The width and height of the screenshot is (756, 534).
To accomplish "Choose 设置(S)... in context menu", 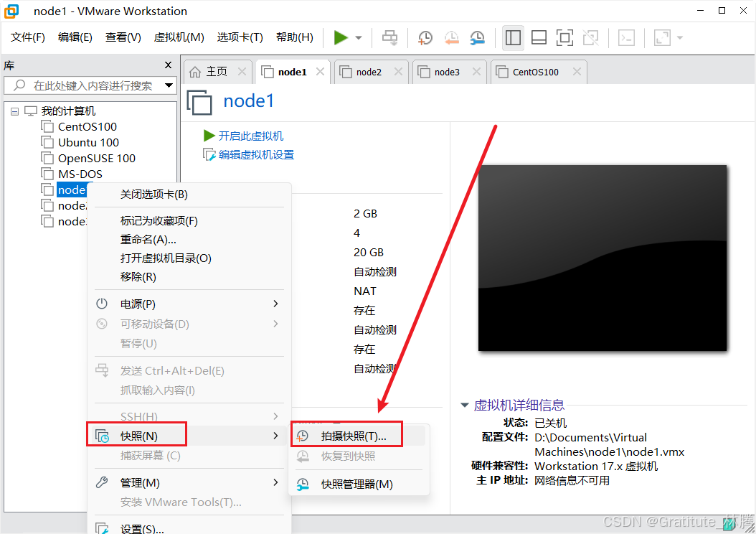I will click(190, 529).
